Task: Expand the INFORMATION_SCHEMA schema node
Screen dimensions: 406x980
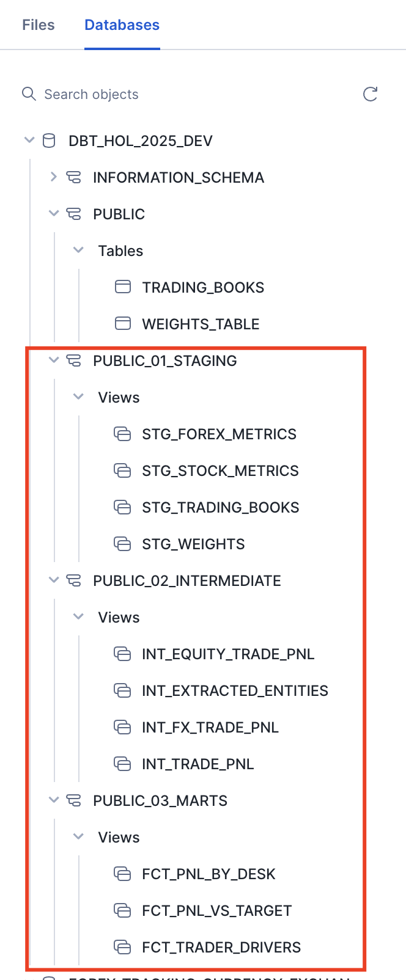Action: [x=54, y=177]
